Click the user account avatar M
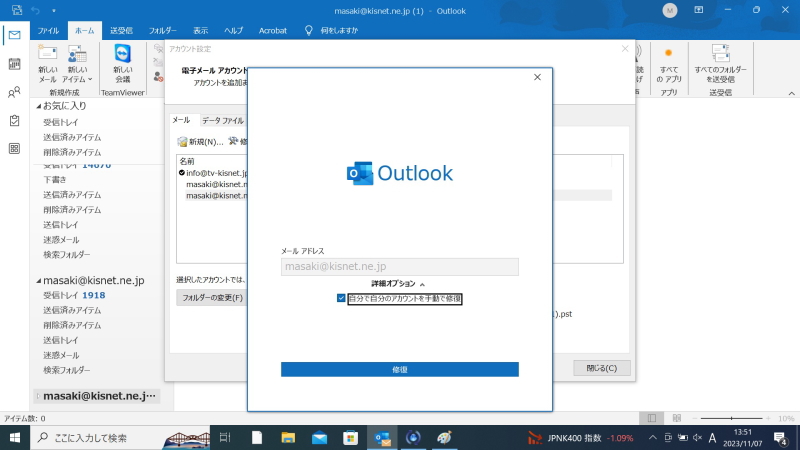This screenshot has height=450, width=800. click(669, 10)
